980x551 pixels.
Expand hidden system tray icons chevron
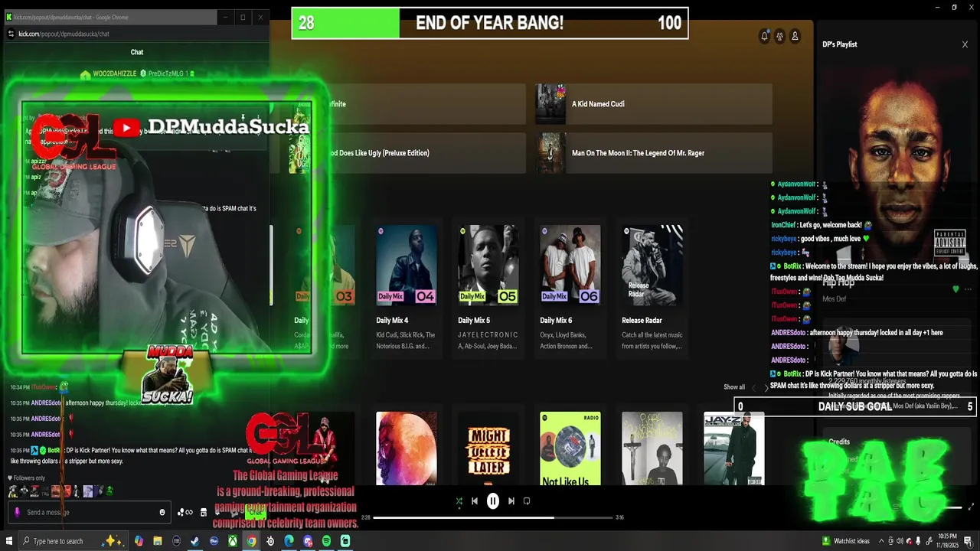pyautogui.click(x=881, y=541)
